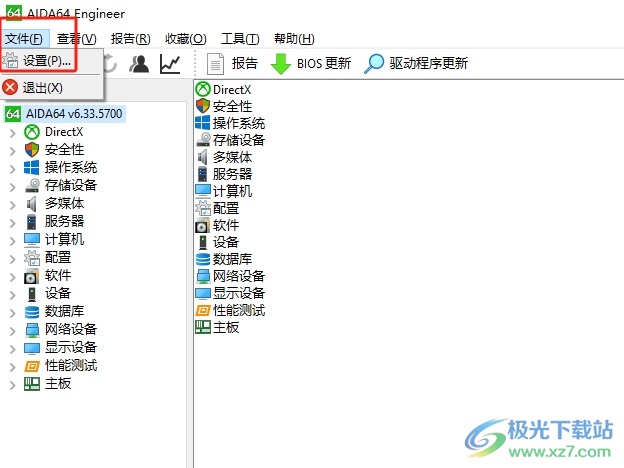Expand the 软件 tree node
Screen dimensions: 624x468
[x=13, y=277]
